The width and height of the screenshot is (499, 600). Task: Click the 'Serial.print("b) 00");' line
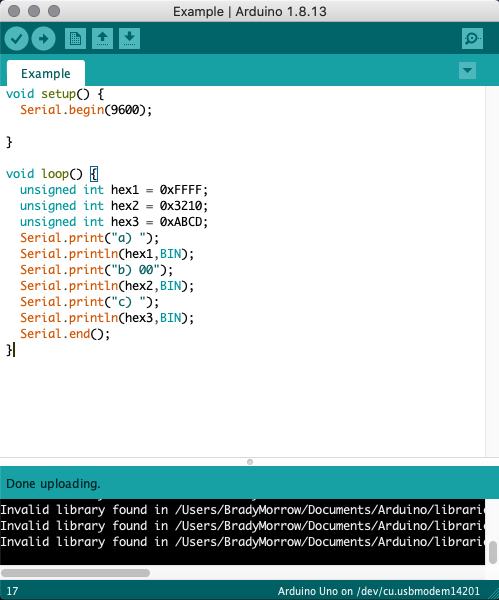coord(96,271)
